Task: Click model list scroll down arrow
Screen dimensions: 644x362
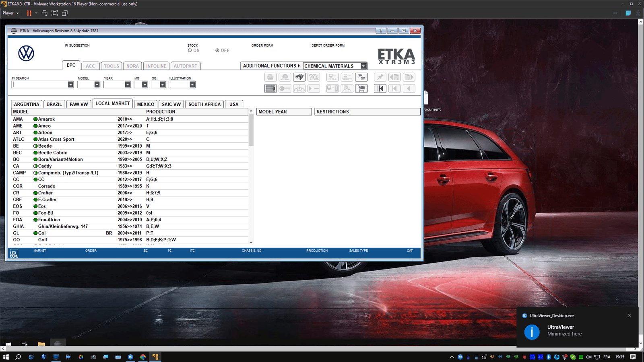Action: pyautogui.click(x=251, y=242)
